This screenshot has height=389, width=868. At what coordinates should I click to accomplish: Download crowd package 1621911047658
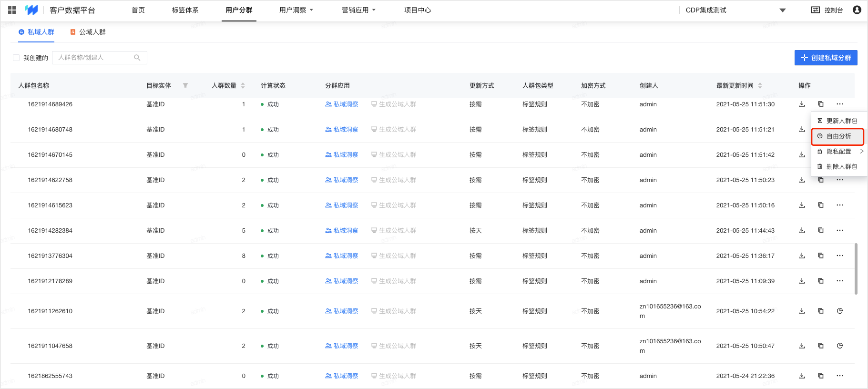tap(802, 346)
